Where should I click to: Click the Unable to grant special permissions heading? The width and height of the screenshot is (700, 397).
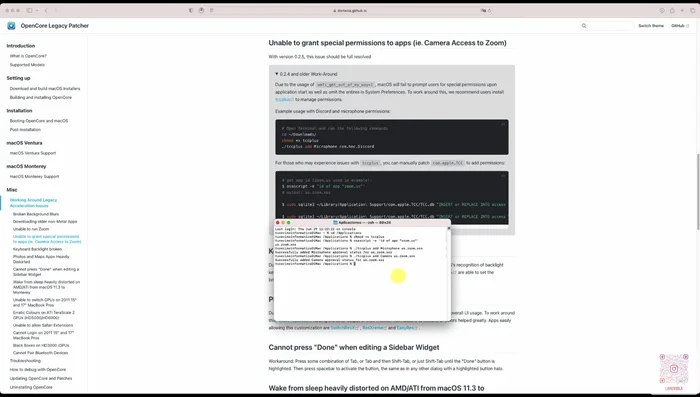pyautogui.click(x=388, y=43)
